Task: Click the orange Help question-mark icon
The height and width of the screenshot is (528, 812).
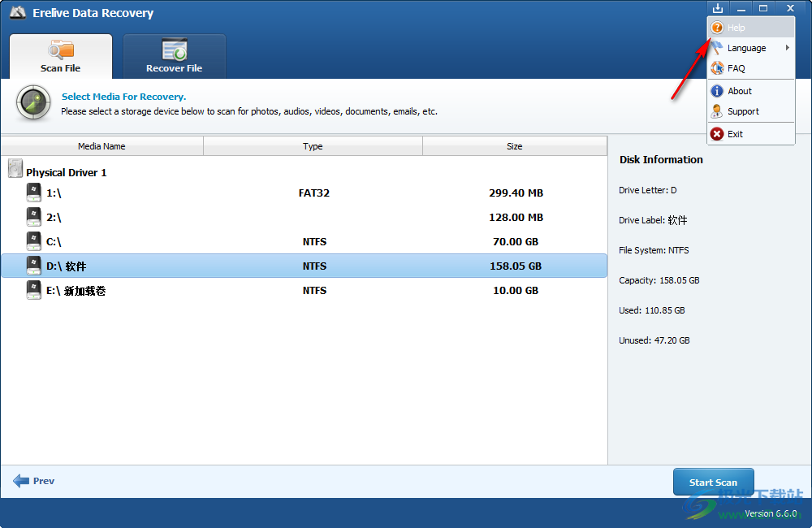Action: click(x=717, y=28)
